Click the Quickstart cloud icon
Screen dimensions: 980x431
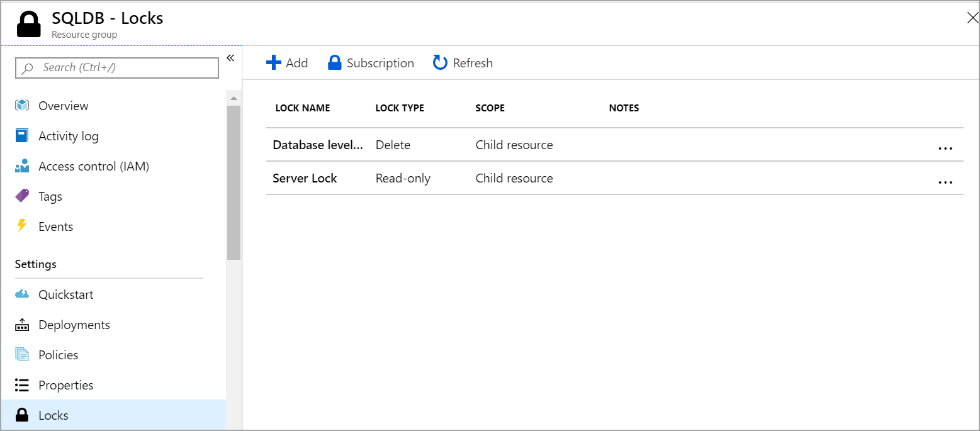[x=22, y=294]
